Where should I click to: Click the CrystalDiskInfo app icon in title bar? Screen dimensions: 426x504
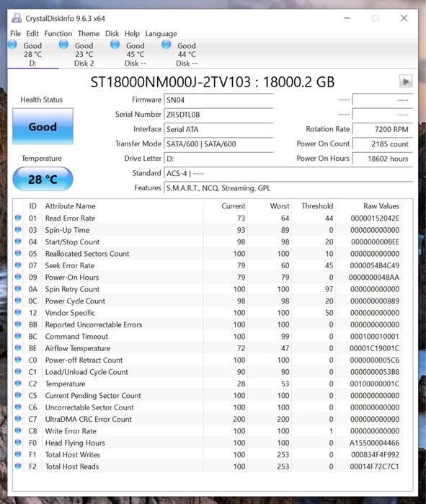coord(17,18)
